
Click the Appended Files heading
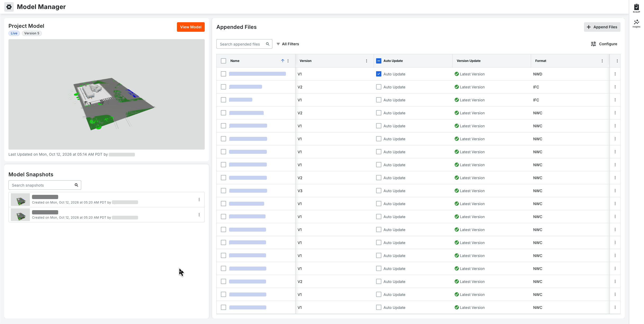(x=236, y=27)
